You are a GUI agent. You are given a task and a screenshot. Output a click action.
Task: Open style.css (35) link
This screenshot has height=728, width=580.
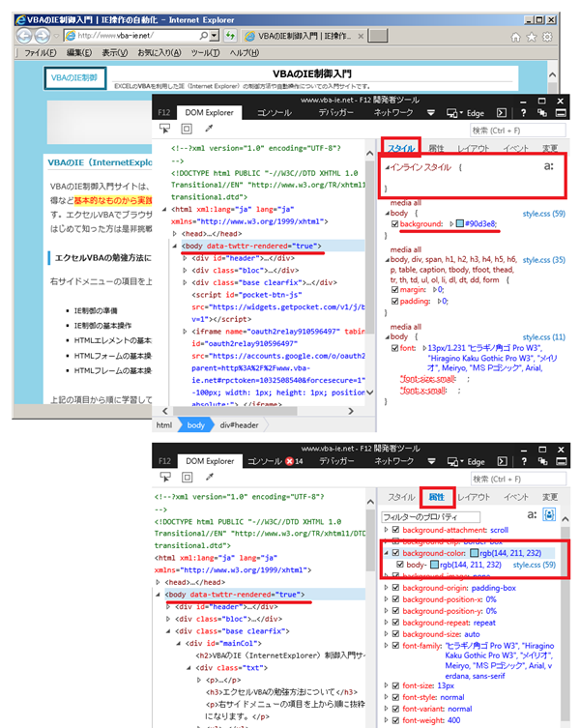point(544,260)
